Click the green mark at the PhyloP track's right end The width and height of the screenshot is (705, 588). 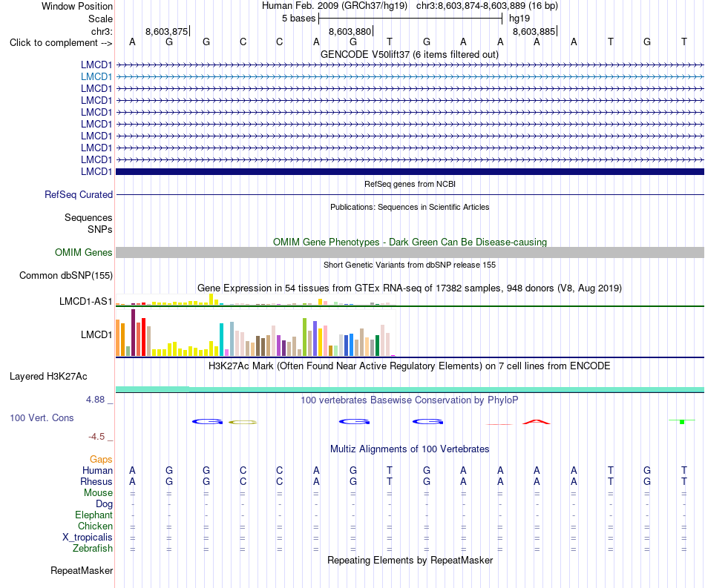pos(682,421)
